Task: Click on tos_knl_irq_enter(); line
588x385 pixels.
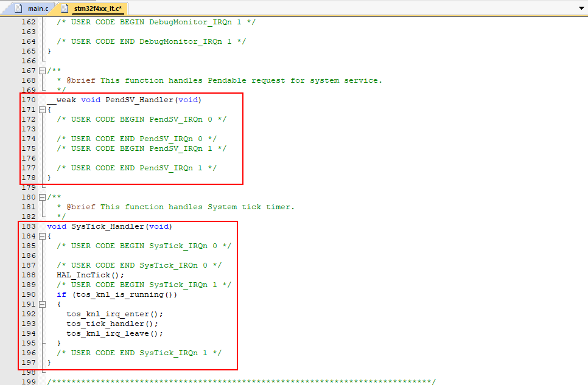Action: 115,314
